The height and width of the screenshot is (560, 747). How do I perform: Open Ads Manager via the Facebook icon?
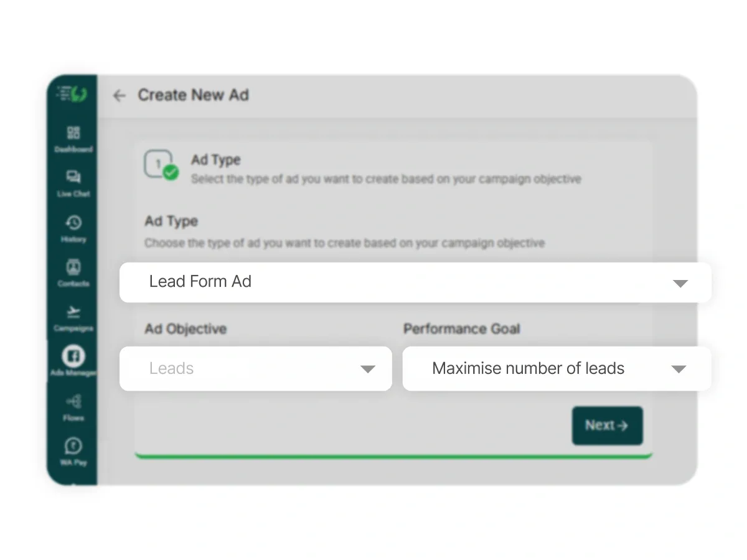(73, 358)
